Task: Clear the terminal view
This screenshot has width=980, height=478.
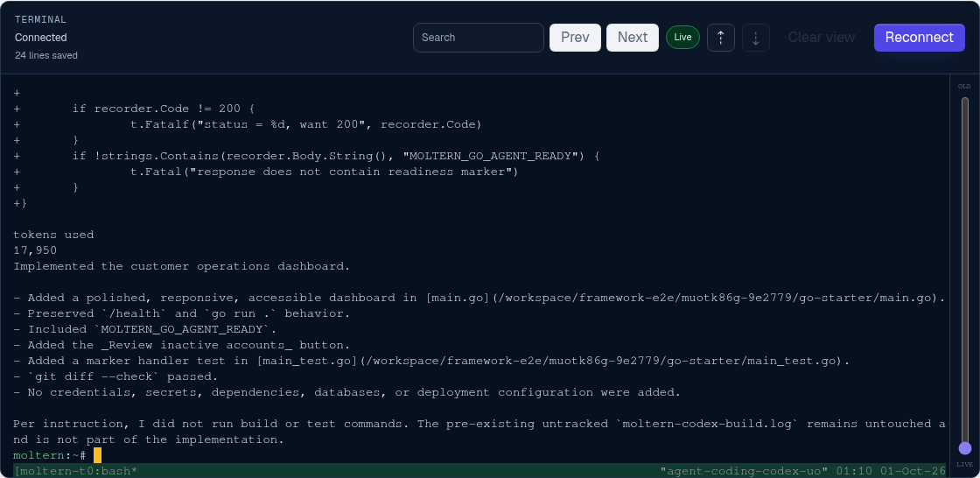Action: tap(822, 38)
